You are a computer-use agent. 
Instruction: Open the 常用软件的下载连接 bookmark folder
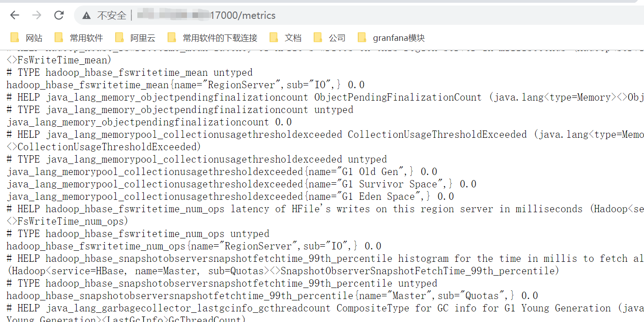click(213, 38)
